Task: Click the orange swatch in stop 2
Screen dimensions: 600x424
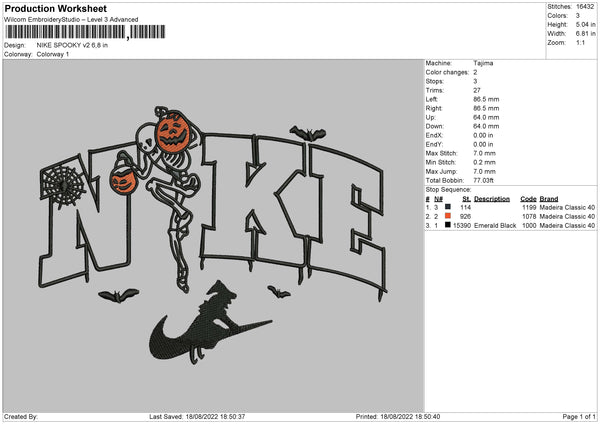Action: [448, 216]
